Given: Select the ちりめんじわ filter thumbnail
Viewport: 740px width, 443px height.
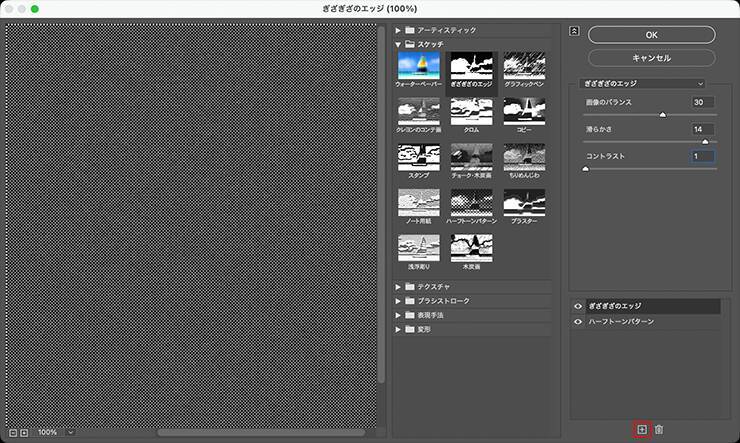Looking at the screenshot, I should (524, 157).
